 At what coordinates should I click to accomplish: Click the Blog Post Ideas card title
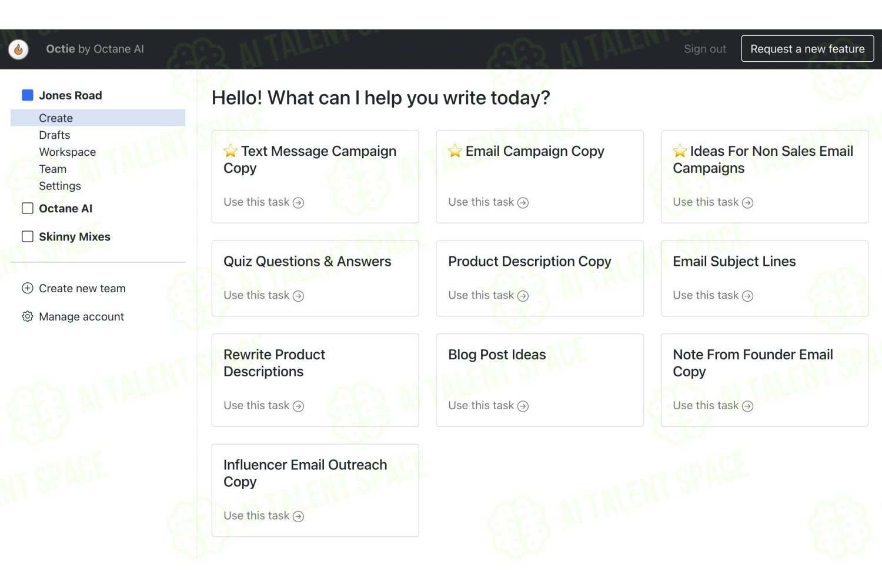[497, 355]
